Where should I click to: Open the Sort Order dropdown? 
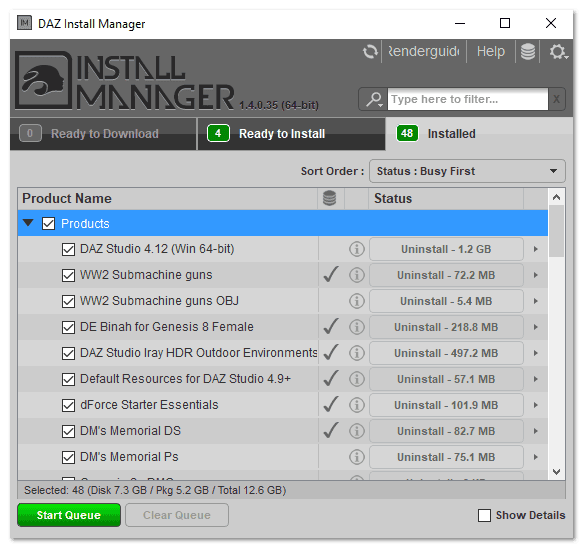point(467,171)
